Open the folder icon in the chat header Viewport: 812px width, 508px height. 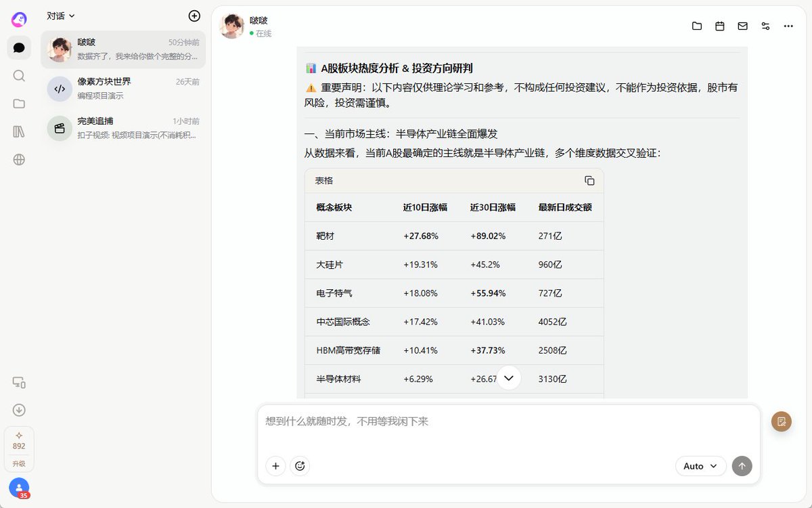point(697,26)
